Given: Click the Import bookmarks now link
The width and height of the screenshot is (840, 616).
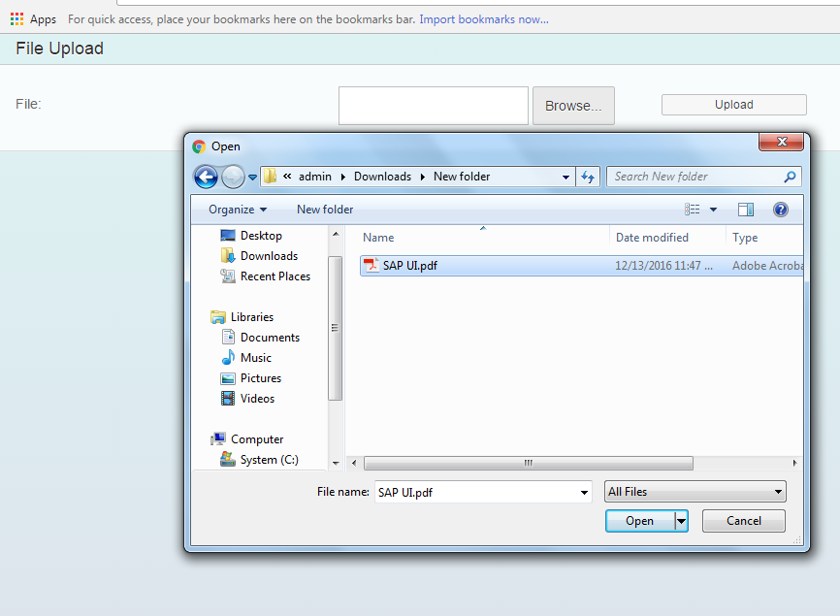Looking at the screenshot, I should 483,19.
